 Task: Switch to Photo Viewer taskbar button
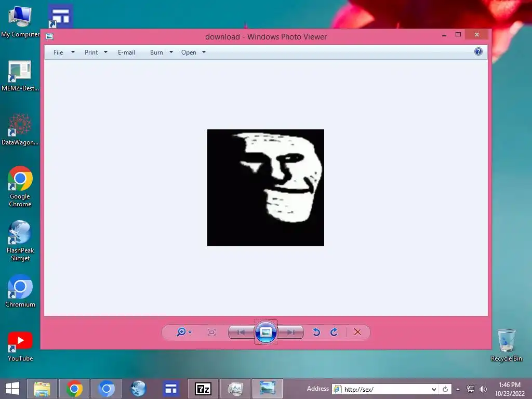pyautogui.click(x=268, y=389)
